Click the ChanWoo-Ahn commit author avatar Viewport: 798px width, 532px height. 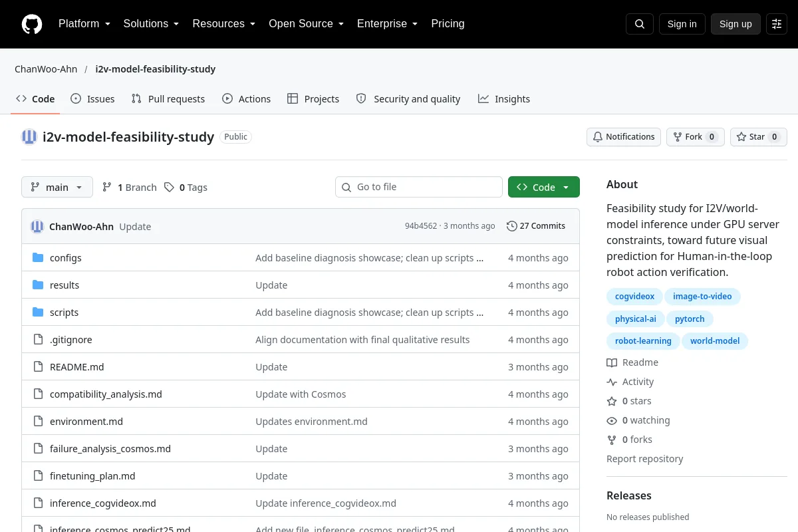click(37, 226)
